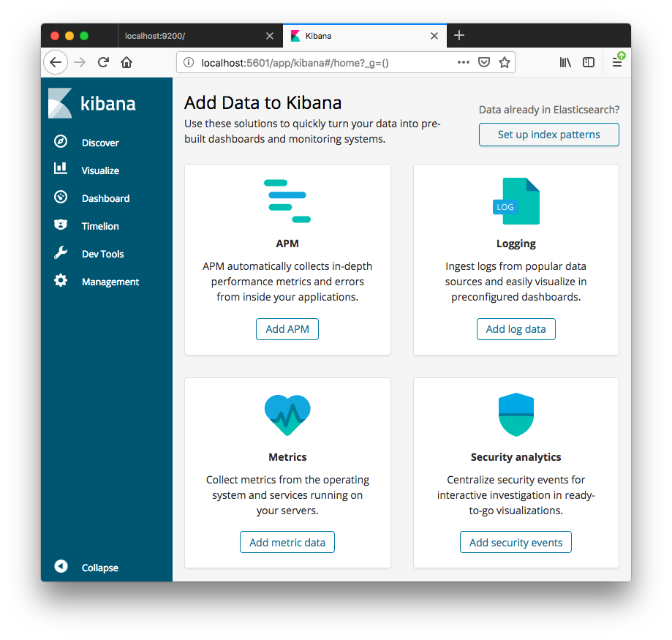Open Dev Tools in the sidebar
Viewport: 672px width, 640px height.
tap(102, 255)
